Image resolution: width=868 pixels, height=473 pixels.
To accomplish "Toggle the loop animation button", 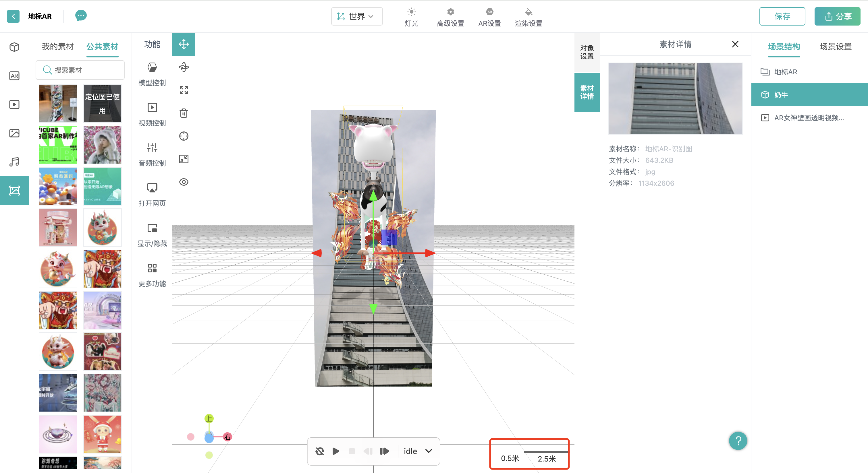I will (x=319, y=451).
